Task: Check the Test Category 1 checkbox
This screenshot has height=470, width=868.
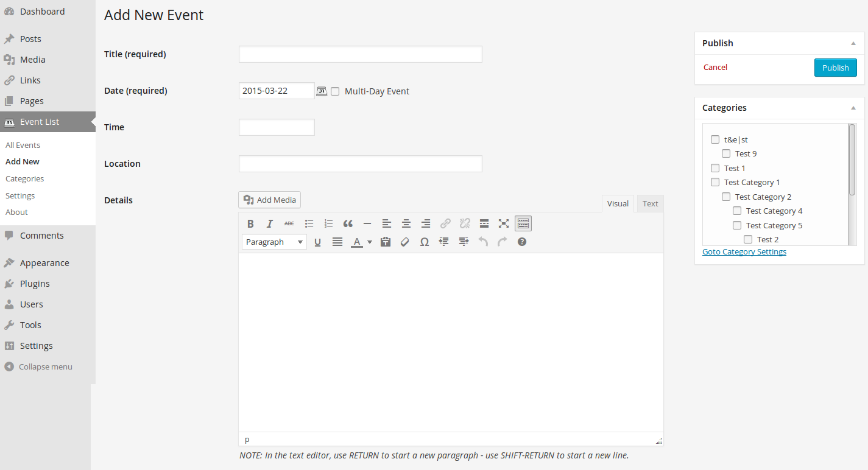Action: coord(715,182)
